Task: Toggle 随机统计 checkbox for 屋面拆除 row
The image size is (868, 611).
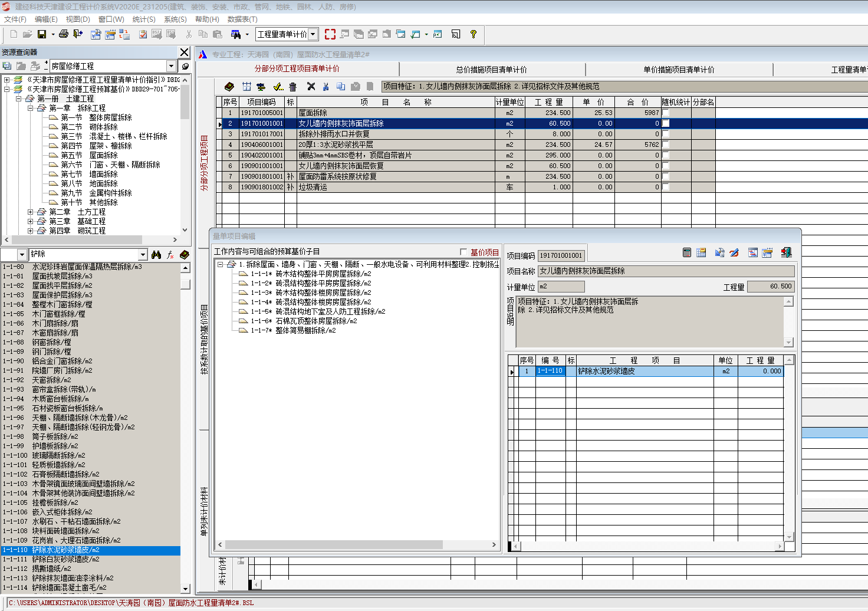Action: pyautogui.click(x=666, y=113)
